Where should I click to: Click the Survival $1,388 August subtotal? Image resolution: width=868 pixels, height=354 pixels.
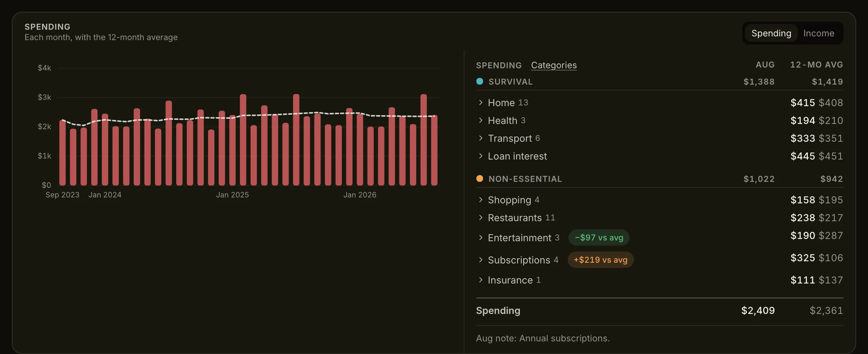pos(759,82)
